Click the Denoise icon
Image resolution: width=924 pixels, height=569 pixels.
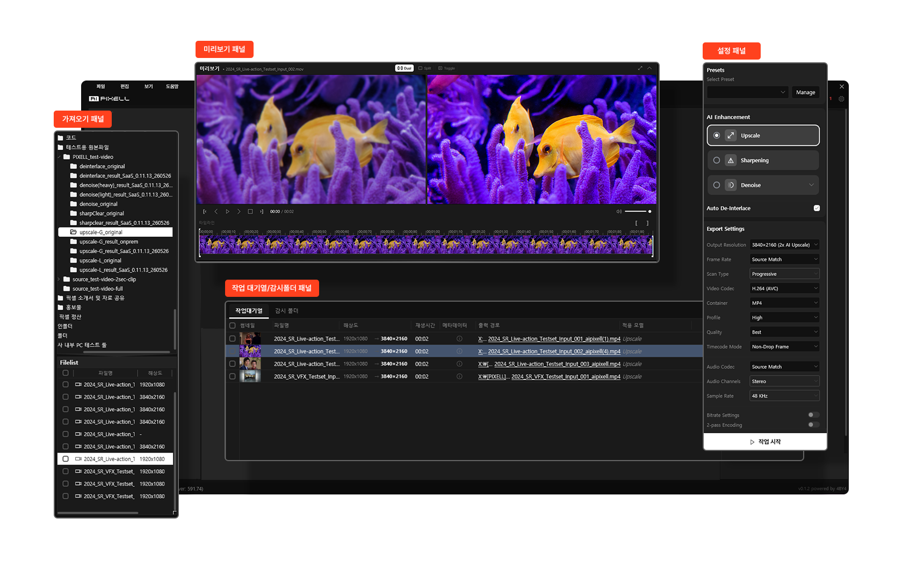(731, 185)
